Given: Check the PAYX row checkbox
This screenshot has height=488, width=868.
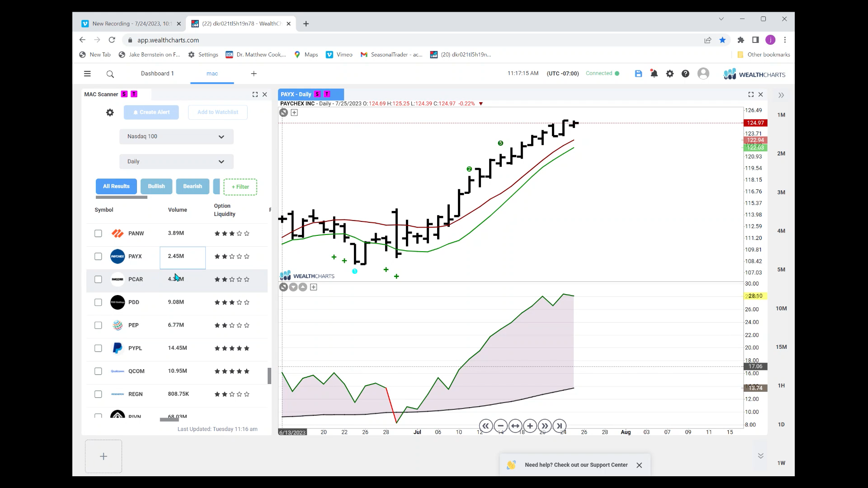Looking at the screenshot, I should [x=98, y=257].
